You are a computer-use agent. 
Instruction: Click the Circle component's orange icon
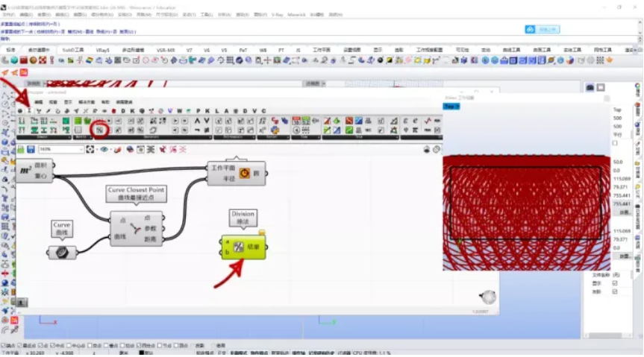(x=244, y=173)
